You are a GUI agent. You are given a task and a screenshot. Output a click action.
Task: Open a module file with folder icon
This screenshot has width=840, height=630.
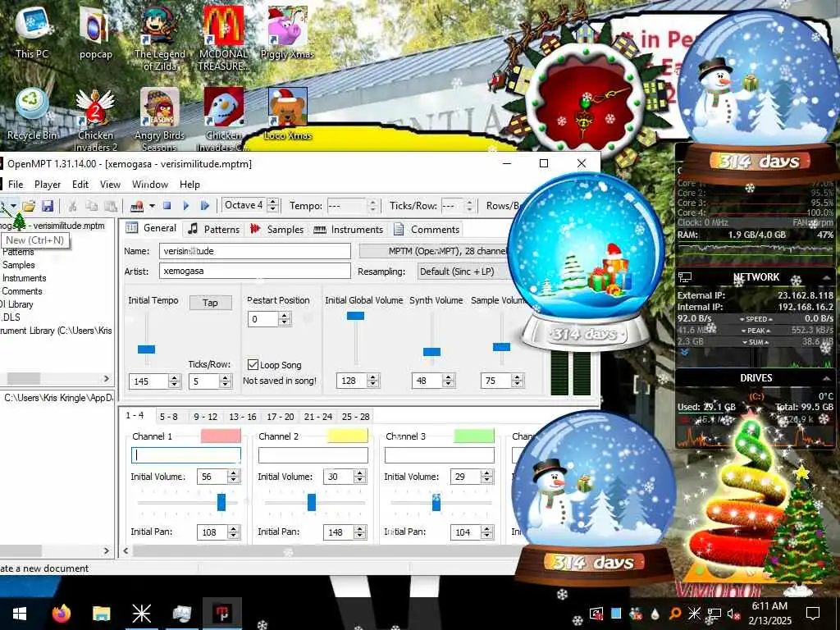click(x=29, y=206)
